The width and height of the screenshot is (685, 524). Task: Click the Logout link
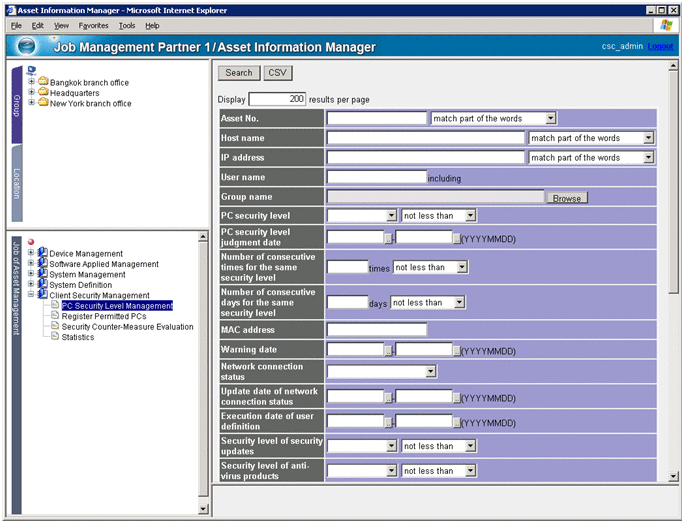660,47
